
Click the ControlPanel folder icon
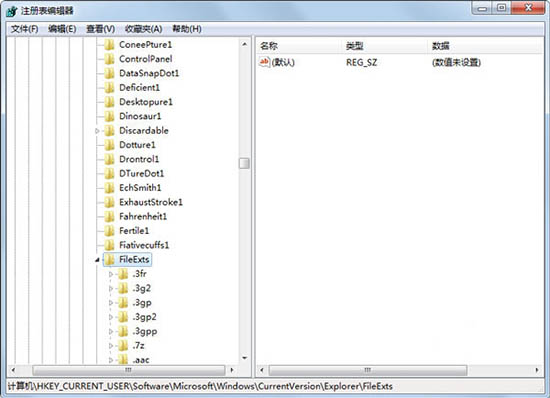coord(109,59)
